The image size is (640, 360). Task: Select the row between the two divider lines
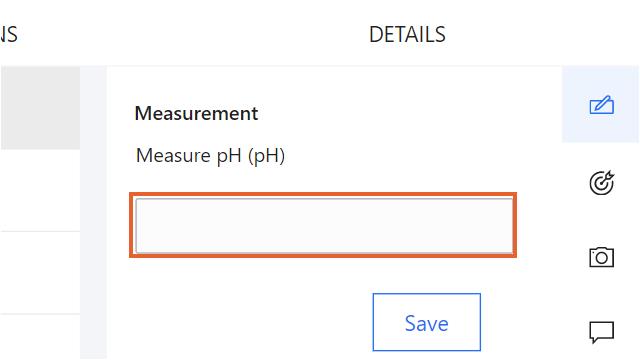(x=40, y=273)
